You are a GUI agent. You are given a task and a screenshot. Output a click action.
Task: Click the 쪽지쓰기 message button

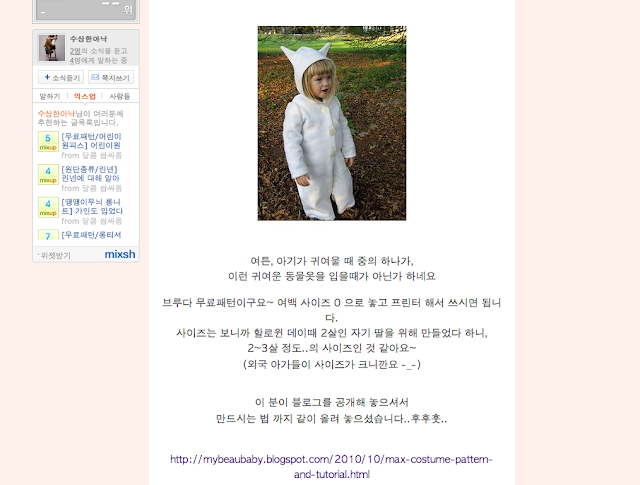[111, 77]
